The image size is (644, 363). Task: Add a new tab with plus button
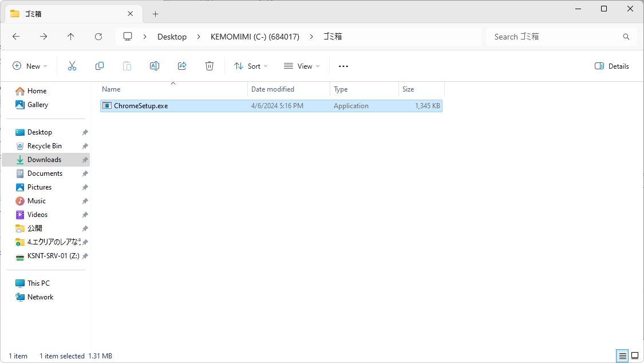[x=155, y=14]
